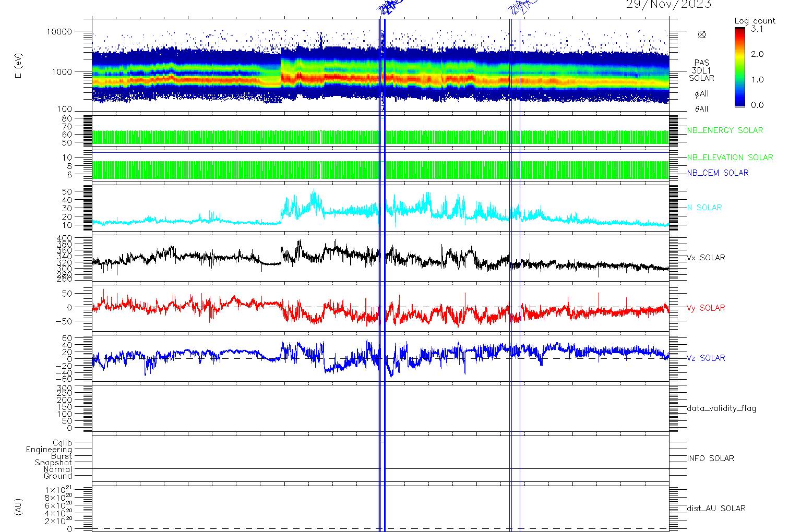Click the 'Ground' mode axis label
This screenshot has width=789, height=532.
coord(58,476)
